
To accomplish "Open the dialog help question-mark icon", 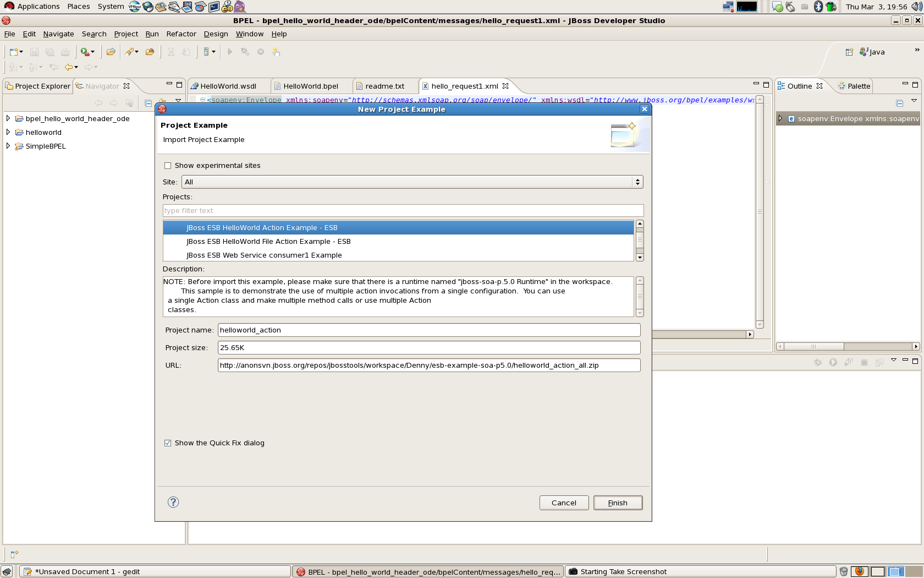I will coord(173,502).
